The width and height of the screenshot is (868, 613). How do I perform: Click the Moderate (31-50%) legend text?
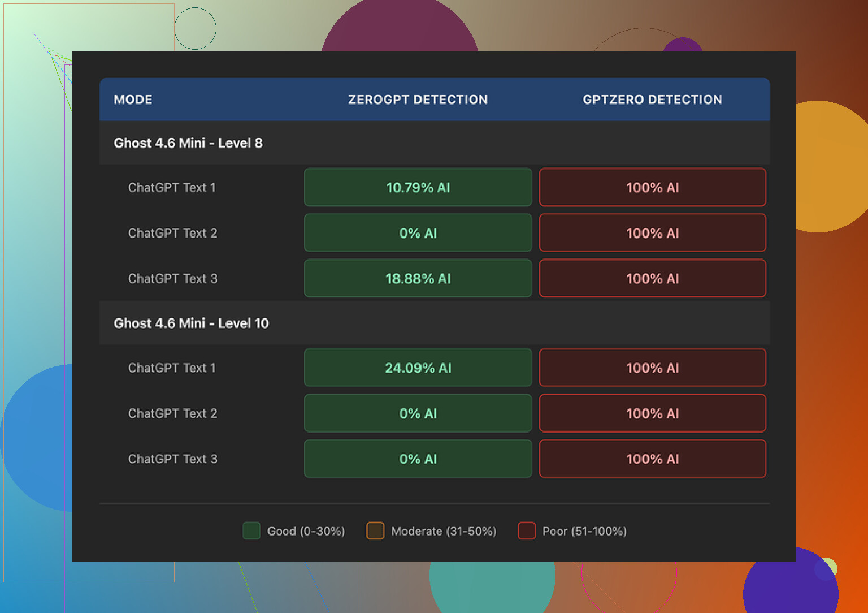pyautogui.click(x=444, y=532)
